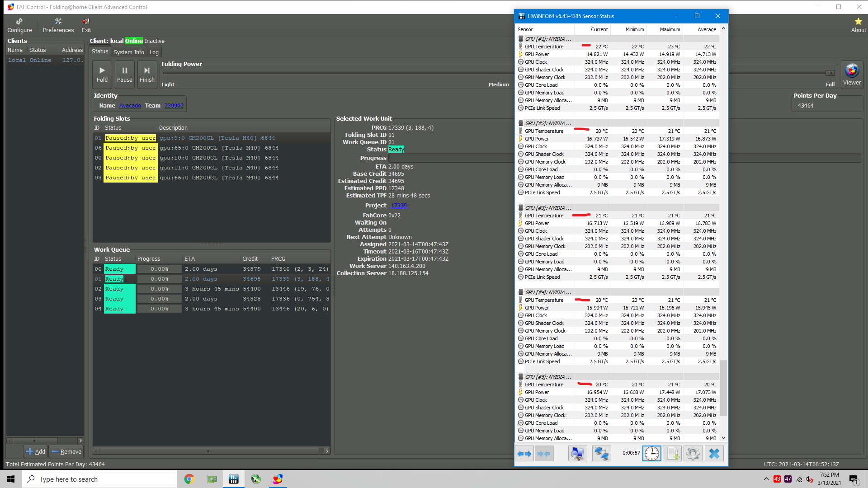Open Preferences from the toolbar

tap(58, 25)
